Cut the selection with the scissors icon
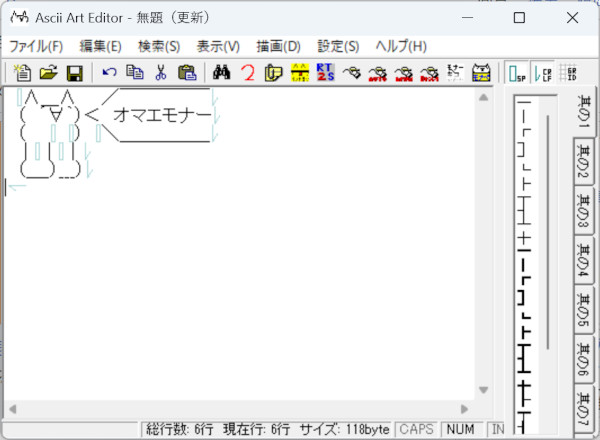The width and height of the screenshot is (600, 440). tap(161, 72)
